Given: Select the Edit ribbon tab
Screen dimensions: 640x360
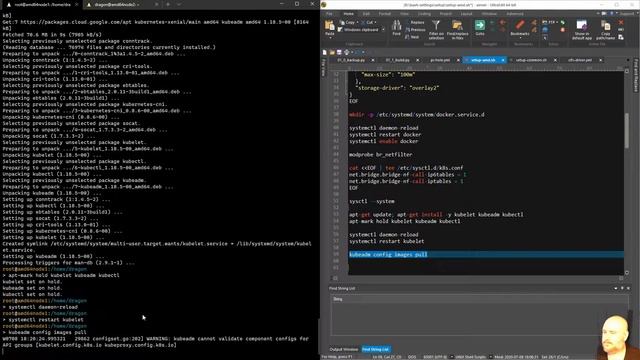Looking at the screenshot, I should (366, 14).
